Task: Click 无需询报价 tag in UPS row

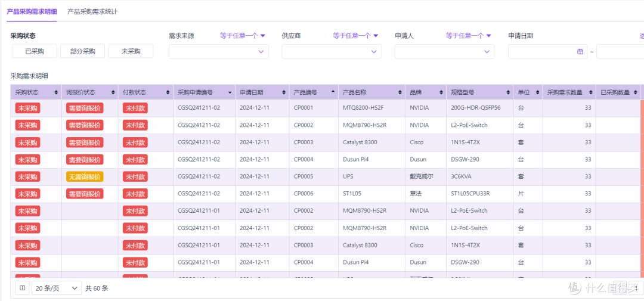Action: (x=85, y=176)
